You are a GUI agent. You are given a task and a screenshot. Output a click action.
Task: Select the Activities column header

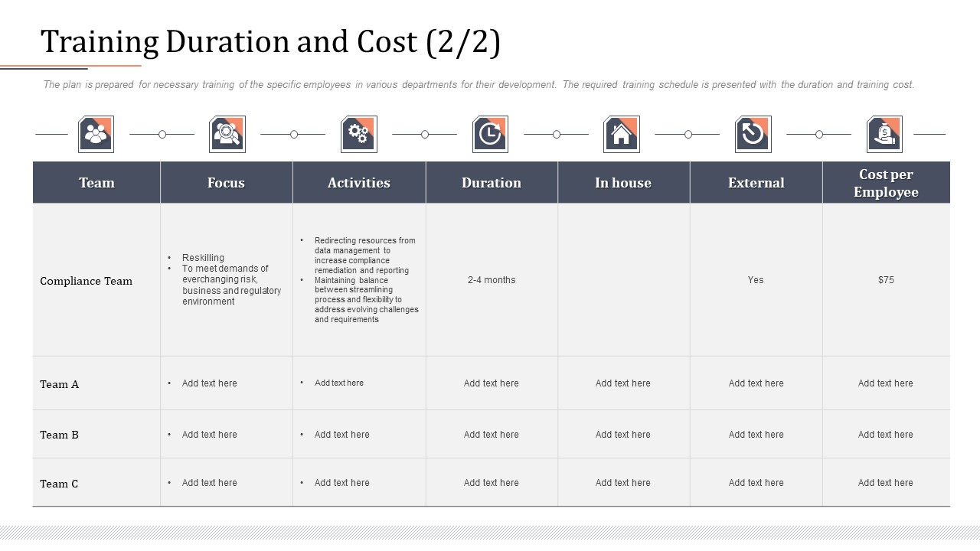359,183
